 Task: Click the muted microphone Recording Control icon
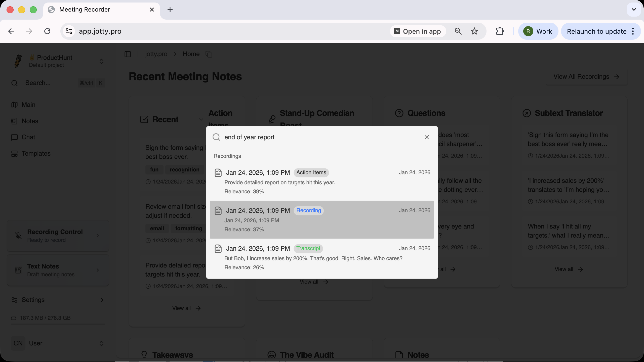18,236
